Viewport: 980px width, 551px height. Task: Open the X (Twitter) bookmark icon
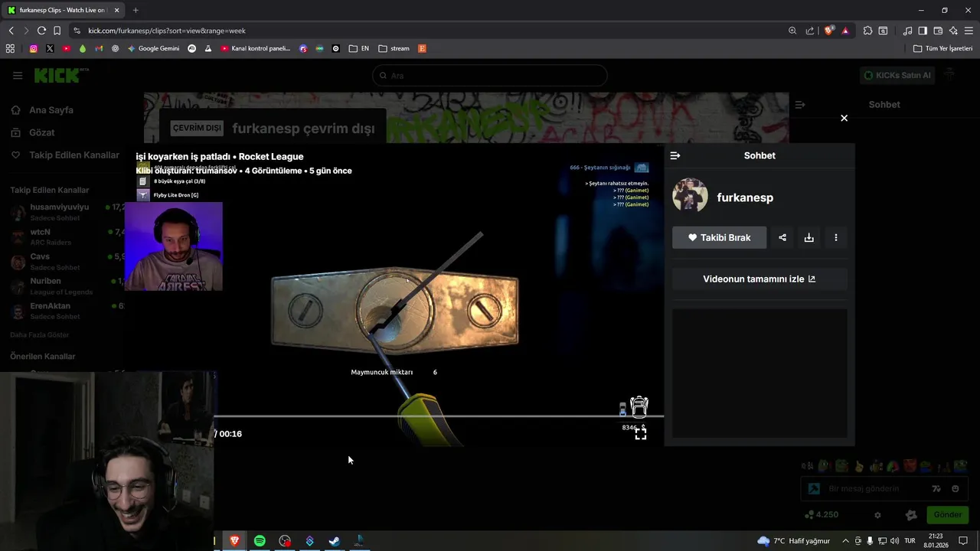50,48
